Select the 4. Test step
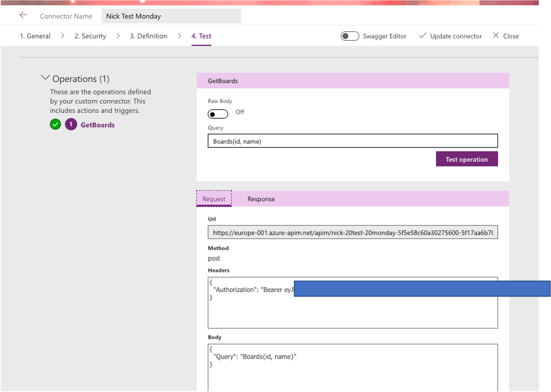Viewport: 551px width, 392px height. point(202,36)
